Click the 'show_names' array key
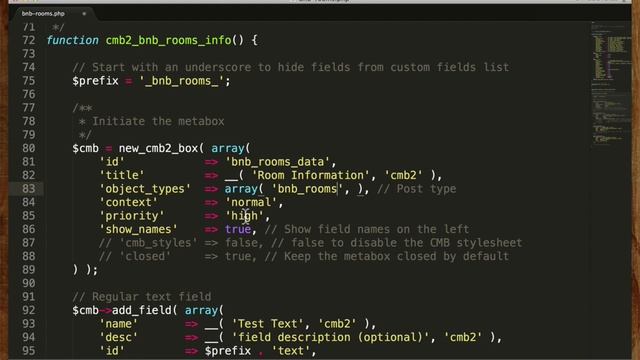 138,229
